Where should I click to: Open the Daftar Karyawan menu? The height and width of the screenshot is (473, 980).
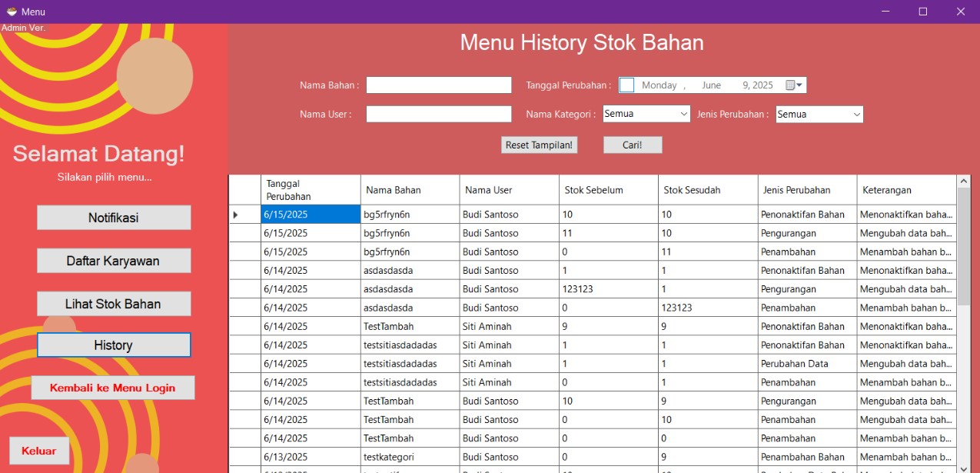tap(114, 261)
